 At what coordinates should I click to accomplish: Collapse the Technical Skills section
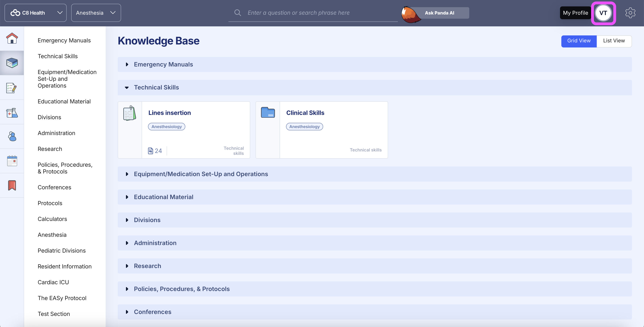pos(375,88)
